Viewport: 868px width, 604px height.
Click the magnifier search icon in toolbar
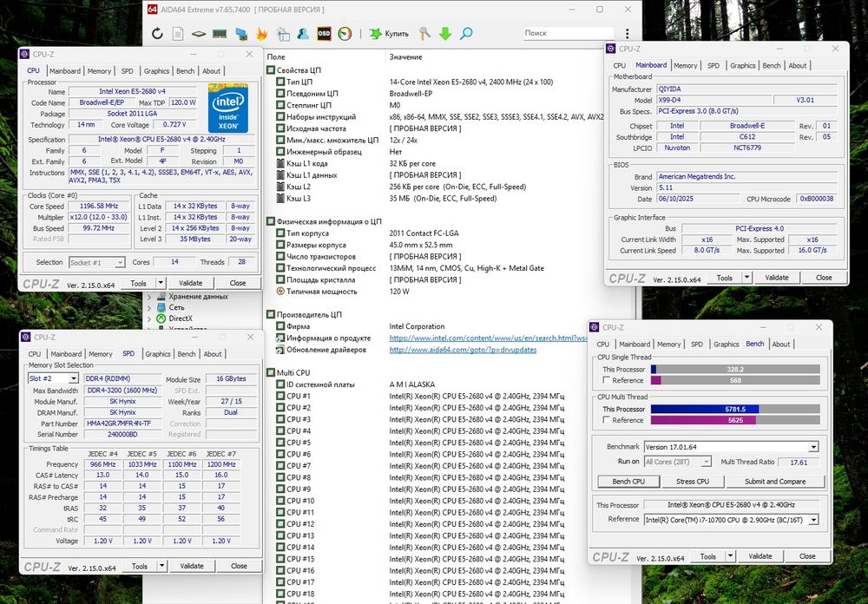point(466,34)
